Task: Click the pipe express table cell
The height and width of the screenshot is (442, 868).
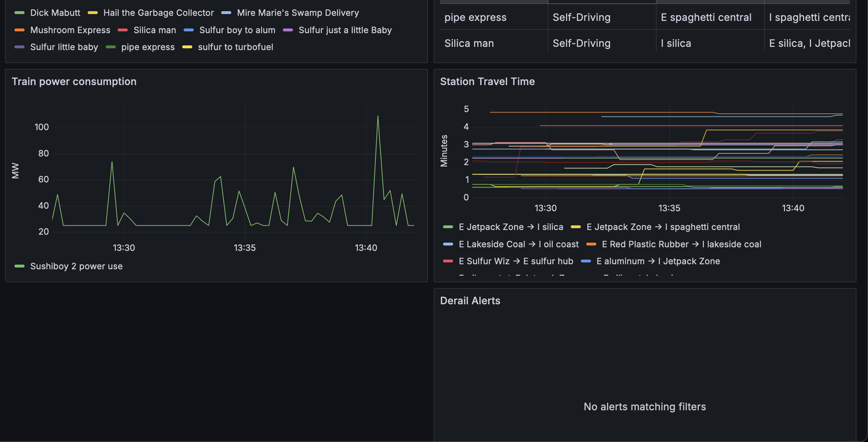Action: (x=475, y=17)
